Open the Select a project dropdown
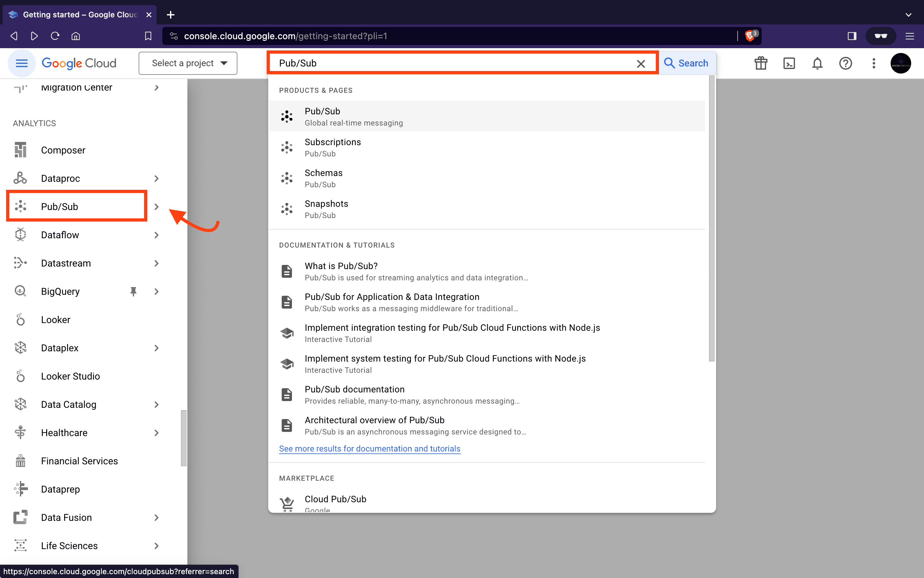The height and width of the screenshot is (578, 924). coord(188,63)
